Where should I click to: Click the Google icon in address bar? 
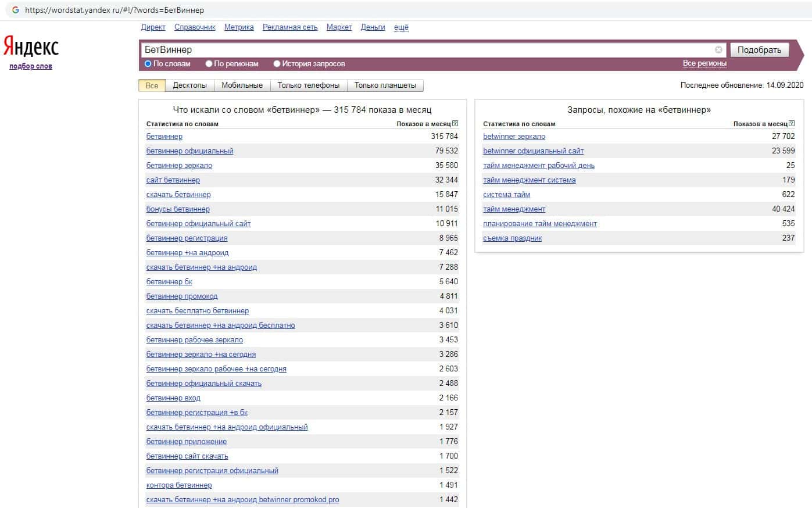(16, 10)
